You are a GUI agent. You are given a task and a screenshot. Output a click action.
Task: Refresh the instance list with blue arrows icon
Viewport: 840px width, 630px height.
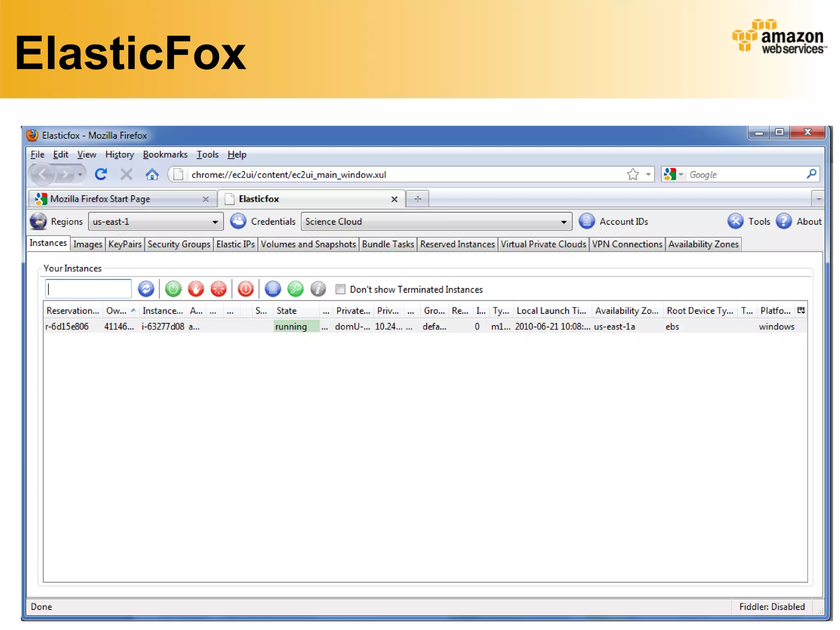[146, 289]
